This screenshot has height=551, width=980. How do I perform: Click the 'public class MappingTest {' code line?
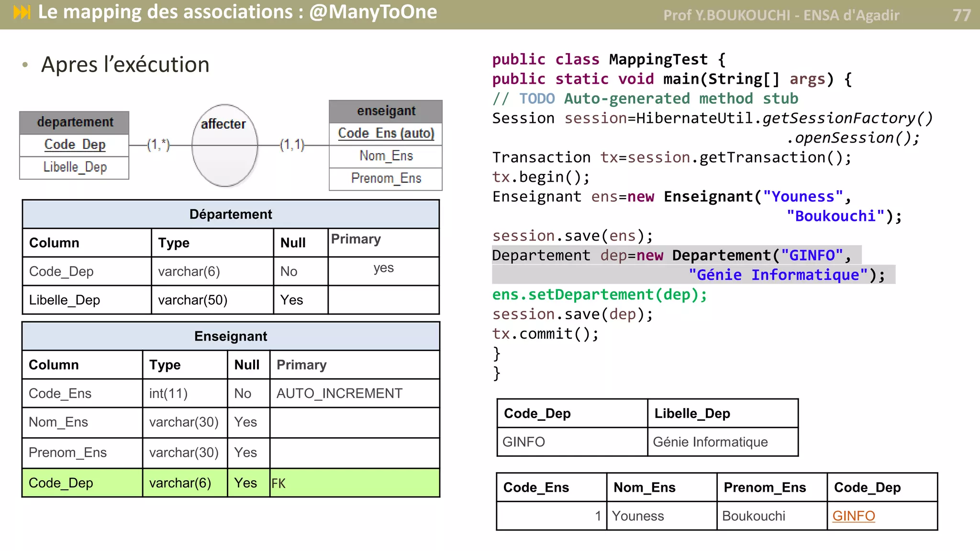click(609, 60)
